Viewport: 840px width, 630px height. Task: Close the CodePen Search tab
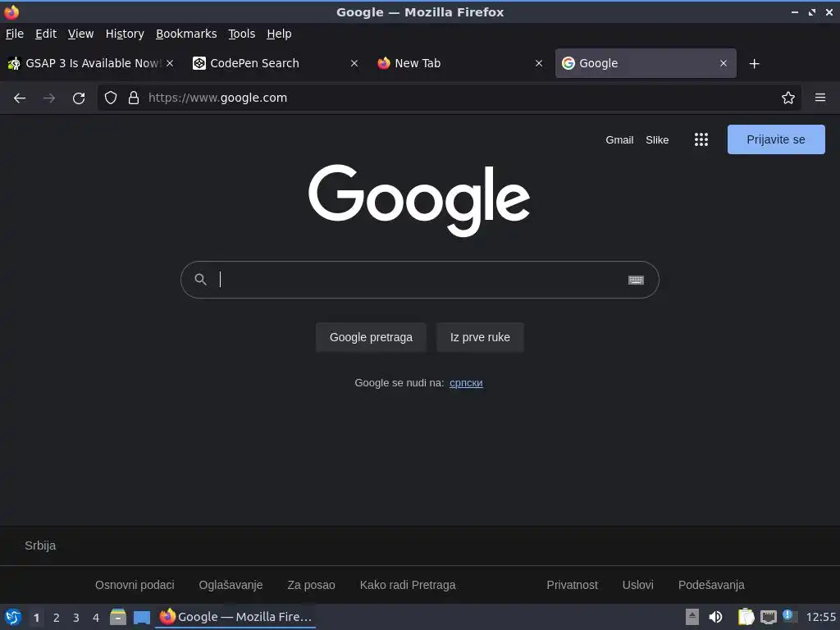[x=354, y=63]
